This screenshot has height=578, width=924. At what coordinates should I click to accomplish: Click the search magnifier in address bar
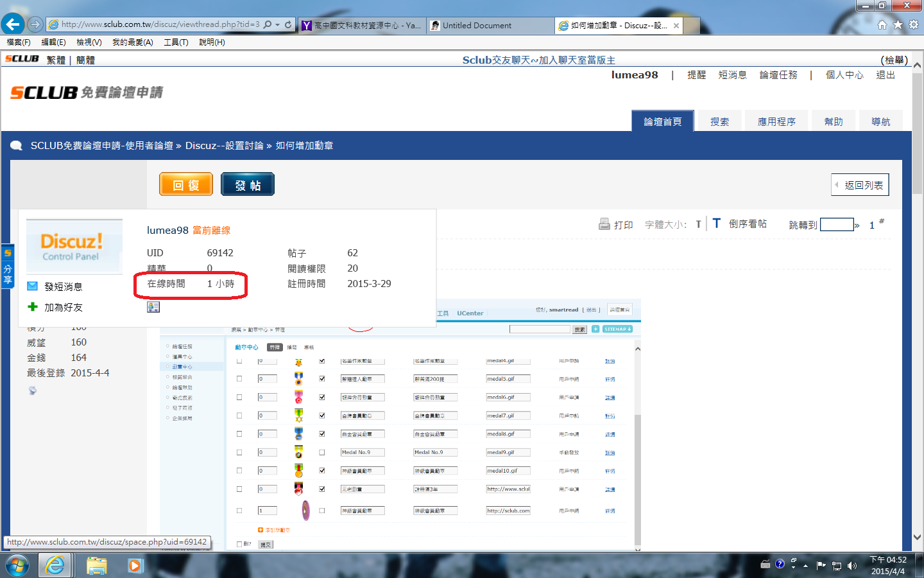click(268, 24)
